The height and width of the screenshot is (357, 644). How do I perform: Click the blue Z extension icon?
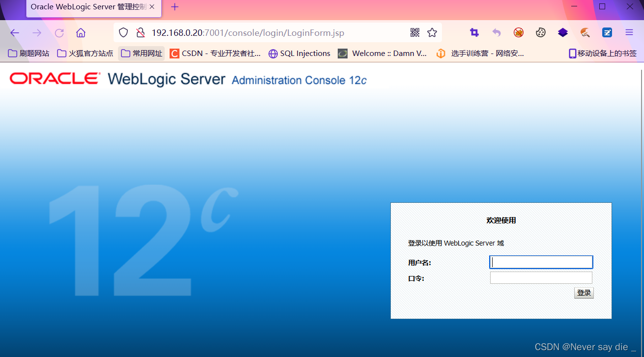(607, 32)
